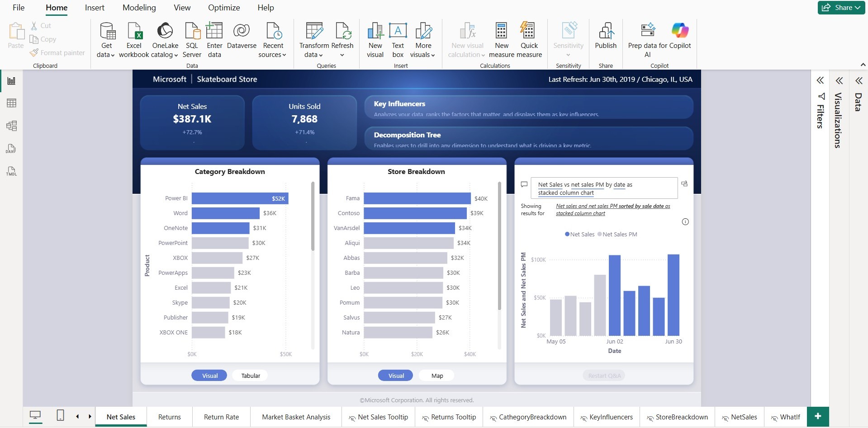The width and height of the screenshot is (868, 428).
Task: Switch to the Market Basket Analysis page
Action: 296,417
